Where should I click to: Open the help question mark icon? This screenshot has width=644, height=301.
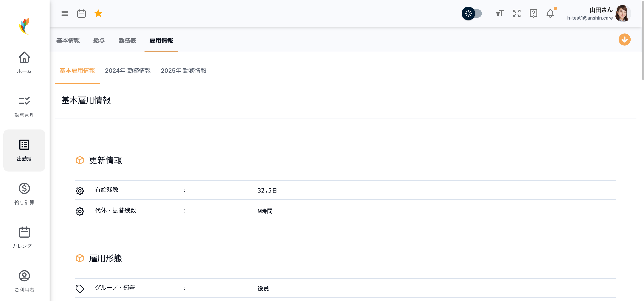[533, 13]
